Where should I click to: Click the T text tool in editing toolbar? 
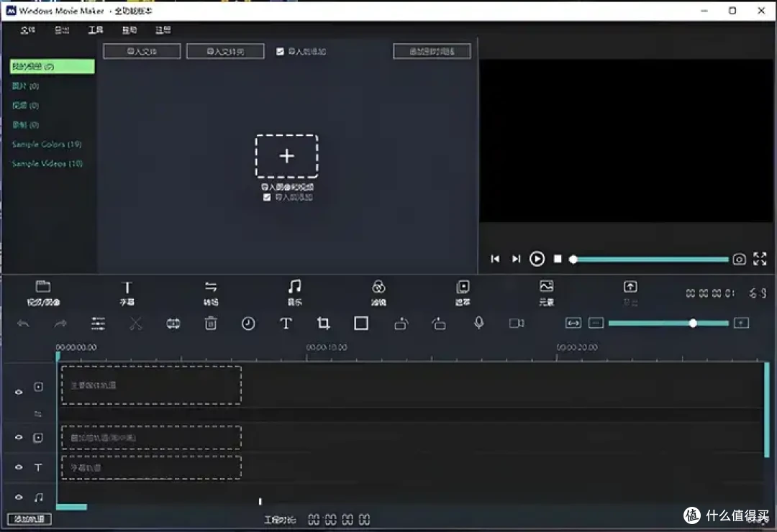[x=286, y=324]
